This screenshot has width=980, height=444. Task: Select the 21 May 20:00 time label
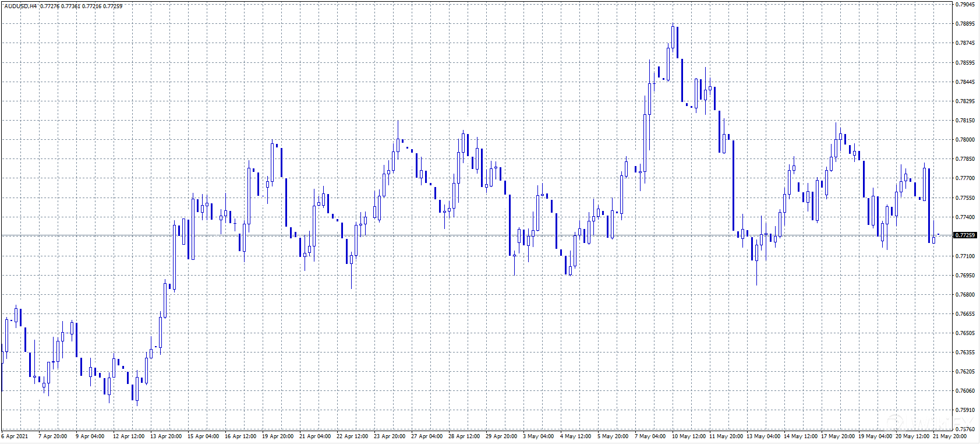tap(950, 436)
